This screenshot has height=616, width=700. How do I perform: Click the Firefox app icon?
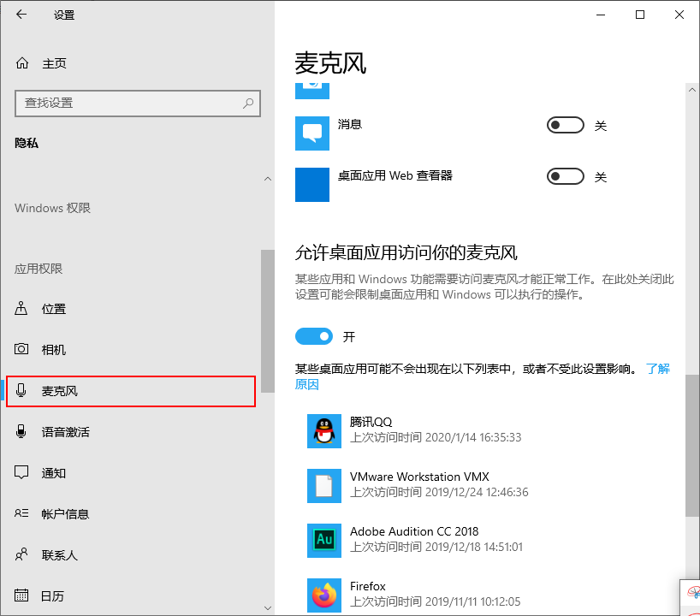point(323,595)
